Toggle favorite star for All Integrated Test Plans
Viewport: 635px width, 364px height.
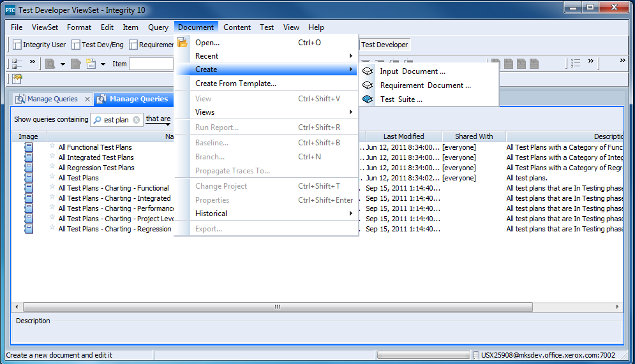(52, 156)
